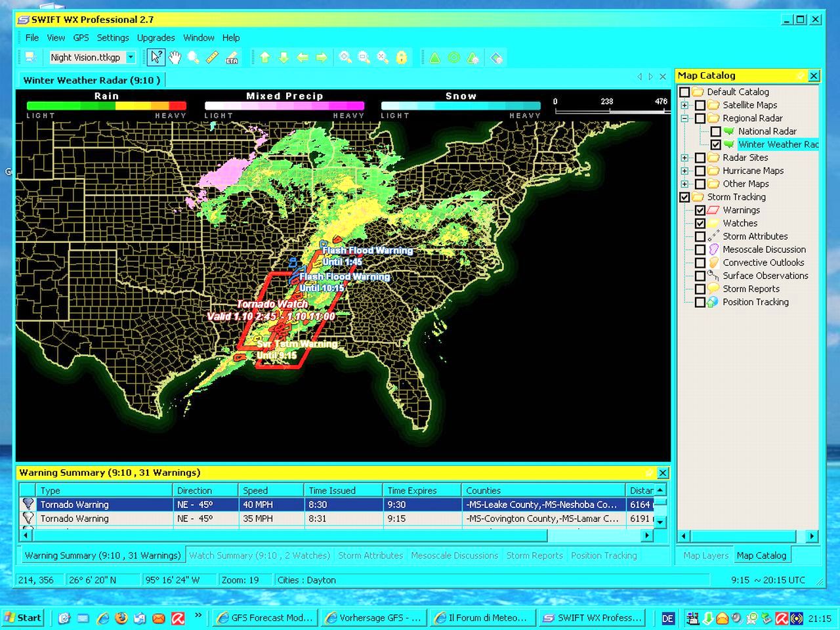Click scroll-right arrow in warnings table
840x630 pixels.
point(647,535)
